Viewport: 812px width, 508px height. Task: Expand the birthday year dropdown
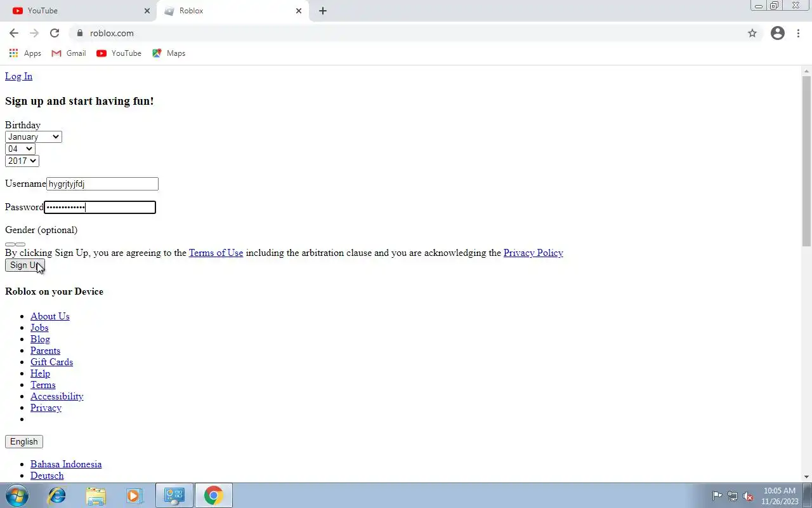point(22,161)
